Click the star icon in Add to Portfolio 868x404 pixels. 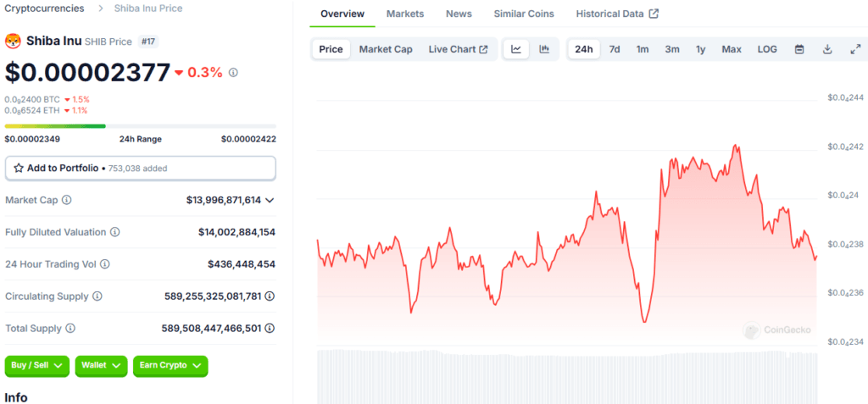(19, 169)
